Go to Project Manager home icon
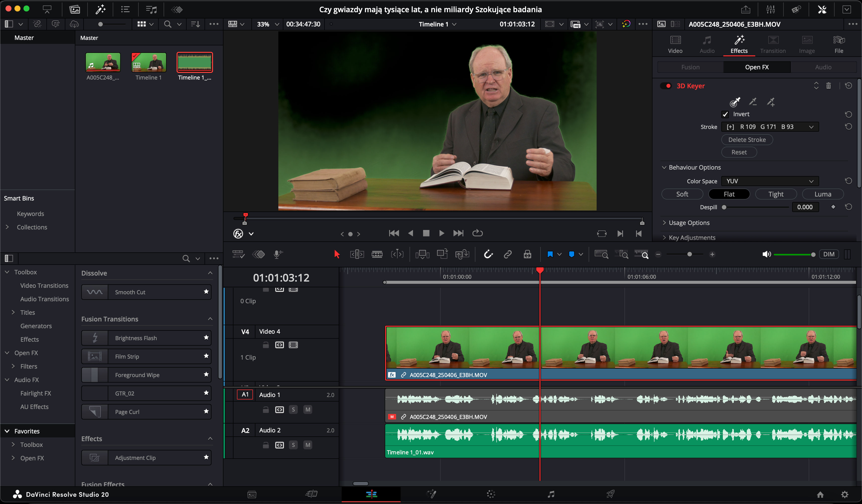 tap(820, 495)
